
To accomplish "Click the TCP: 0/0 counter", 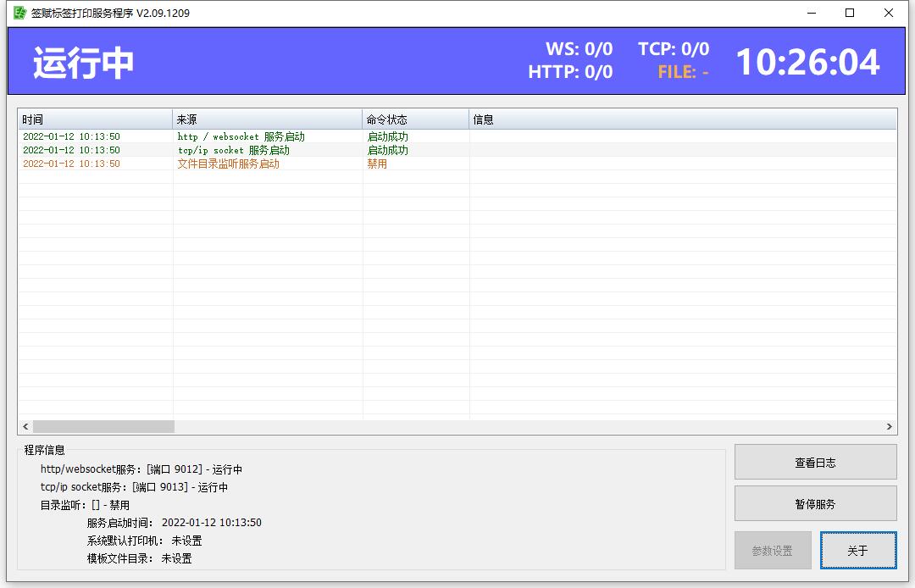I will [674, 48].
